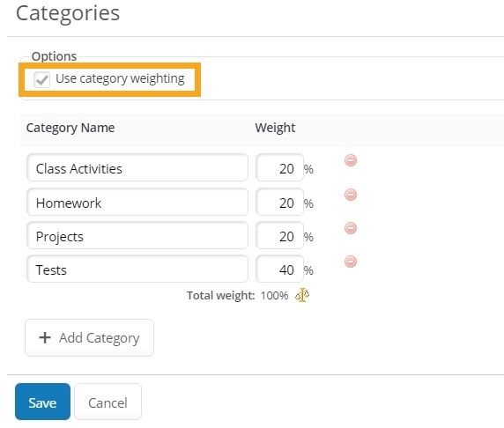Cancel category changes
This screenshot has width=504, height=428.
[107, 402]
